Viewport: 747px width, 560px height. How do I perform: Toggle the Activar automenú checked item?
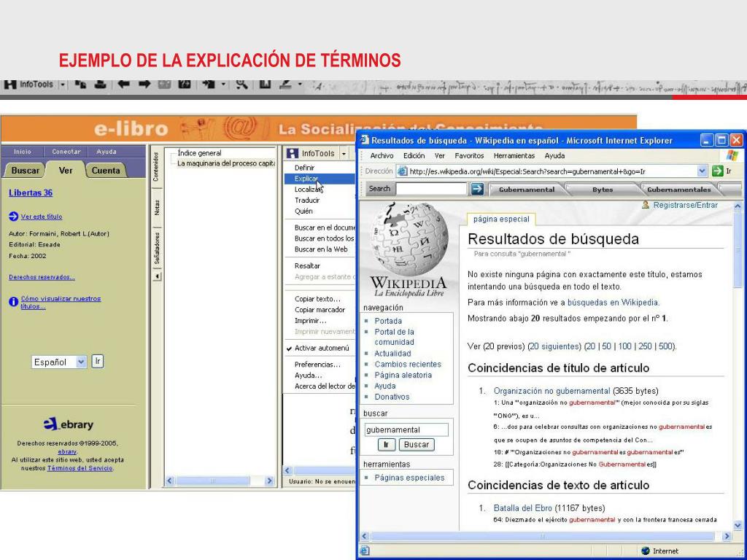(321, 348)
